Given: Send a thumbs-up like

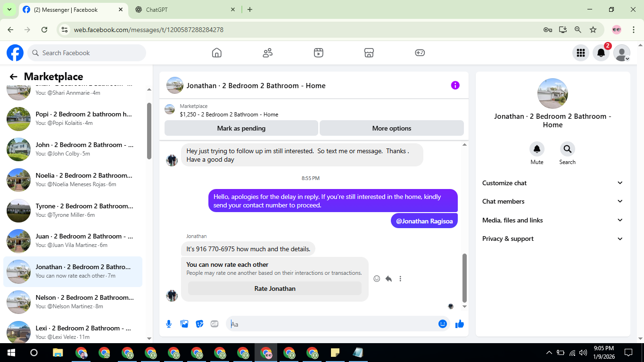Looking at the screenshot, I should [x=460, y=324].
